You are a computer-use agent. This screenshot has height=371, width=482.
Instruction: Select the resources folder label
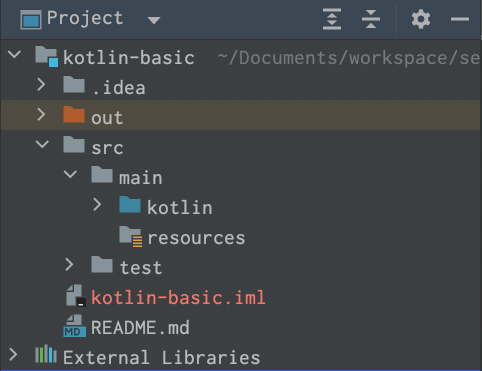[196, 238]
